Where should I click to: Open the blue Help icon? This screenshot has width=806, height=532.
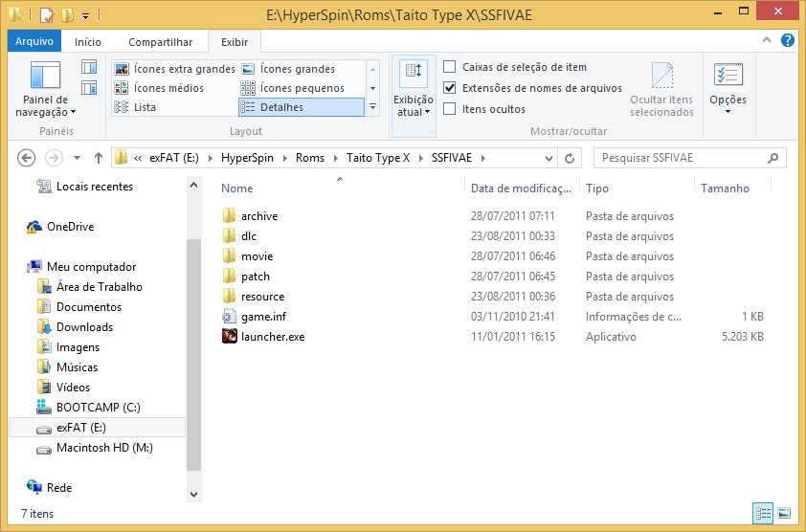click(x=788, y=39)
